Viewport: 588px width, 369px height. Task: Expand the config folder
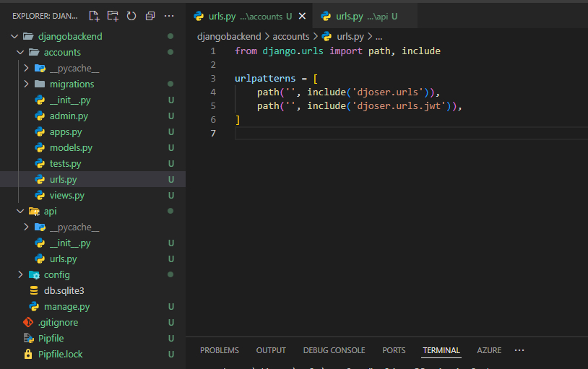56,274
